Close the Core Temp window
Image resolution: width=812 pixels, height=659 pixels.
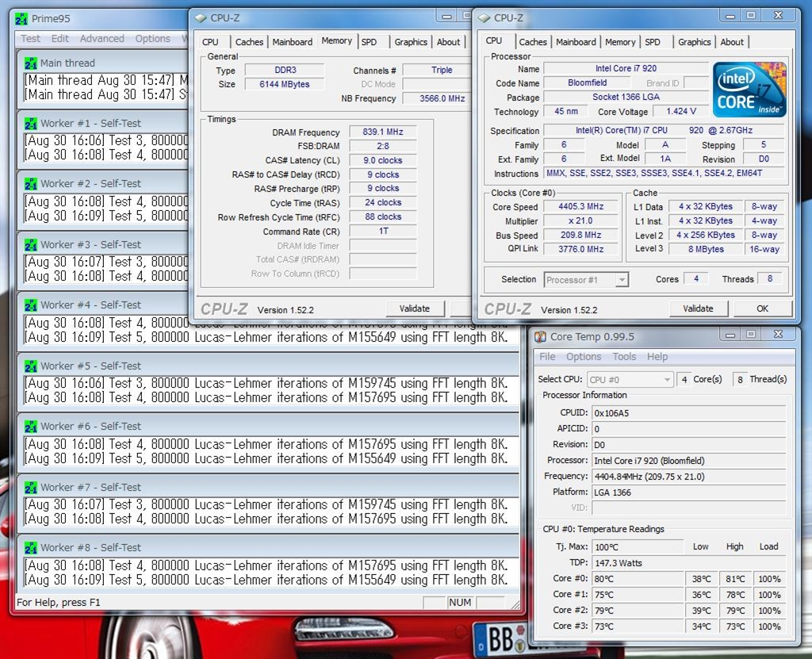coord(778,335)
